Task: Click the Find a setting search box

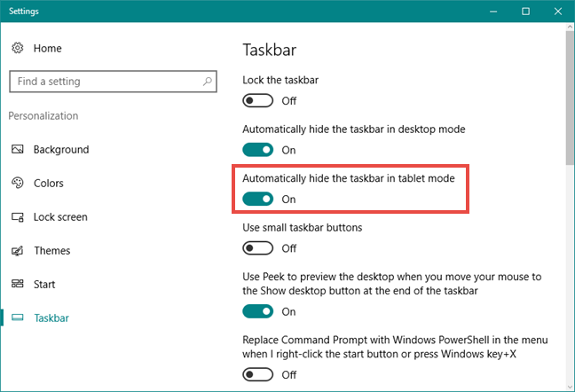Action: pyautogui.click(x=113, y=82)
